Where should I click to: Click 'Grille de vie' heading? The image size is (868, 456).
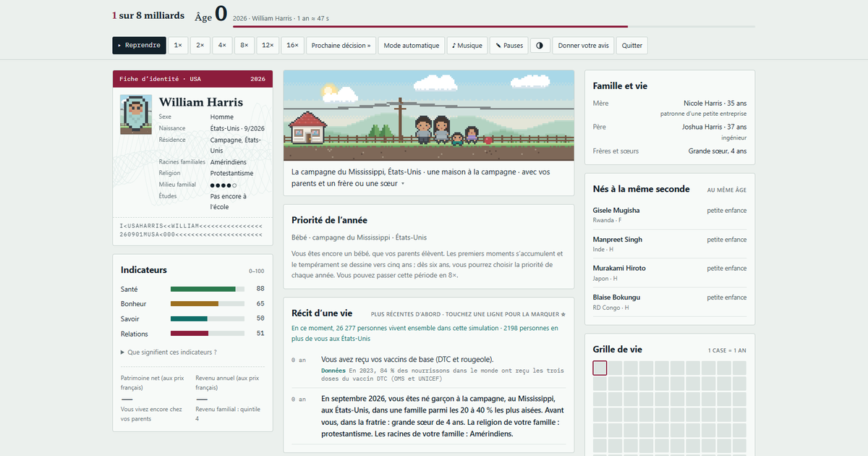(618, 349)
